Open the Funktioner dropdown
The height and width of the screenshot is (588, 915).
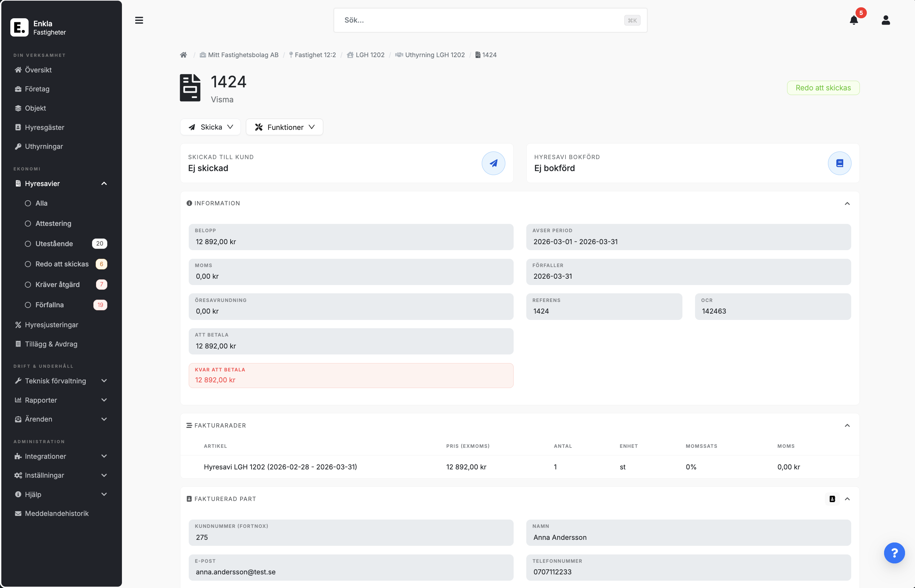click(284, 127)
